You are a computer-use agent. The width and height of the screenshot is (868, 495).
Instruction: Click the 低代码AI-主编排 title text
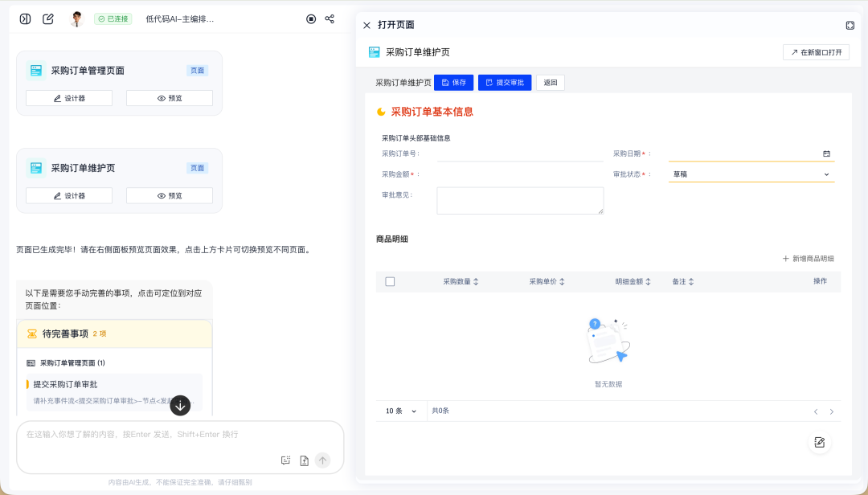pos(179,18)
